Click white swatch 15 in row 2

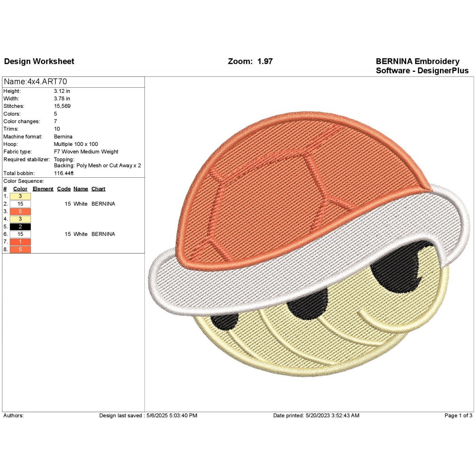coord(20,204)
